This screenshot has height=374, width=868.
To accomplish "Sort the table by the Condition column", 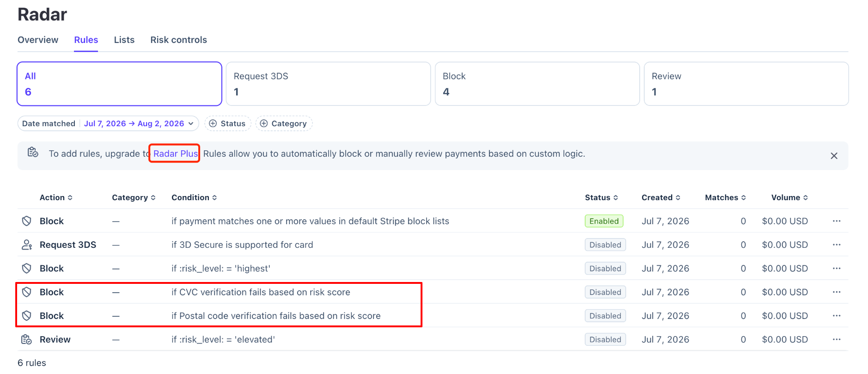I will pos(194,197).
